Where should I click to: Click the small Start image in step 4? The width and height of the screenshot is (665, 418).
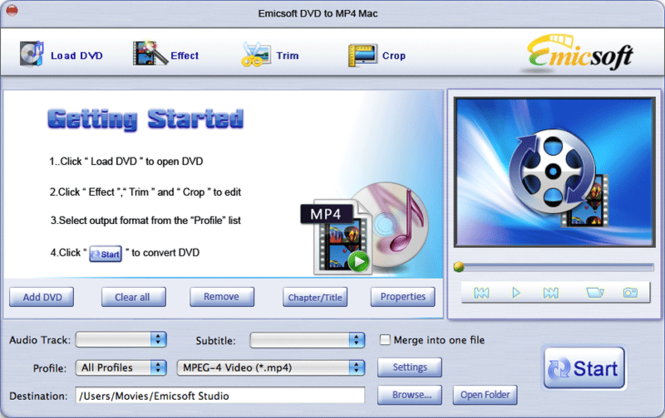[x=106, y=254]
